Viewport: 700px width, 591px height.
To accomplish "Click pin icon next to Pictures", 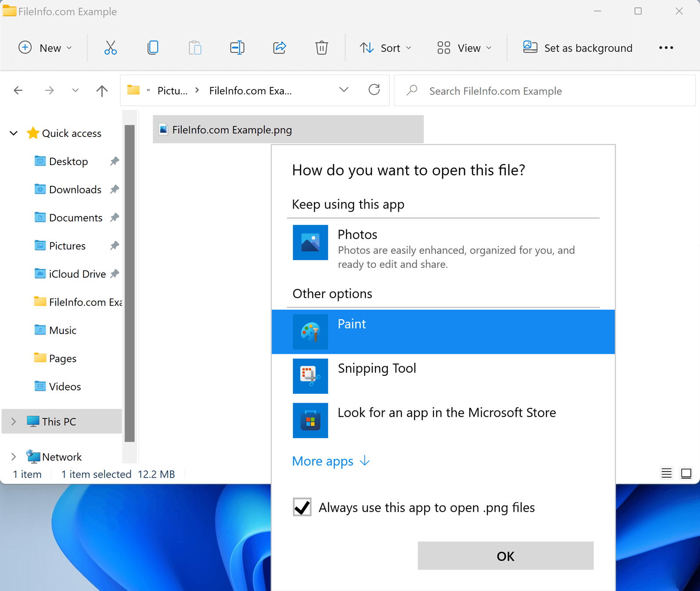I will [x=115, y=245].
